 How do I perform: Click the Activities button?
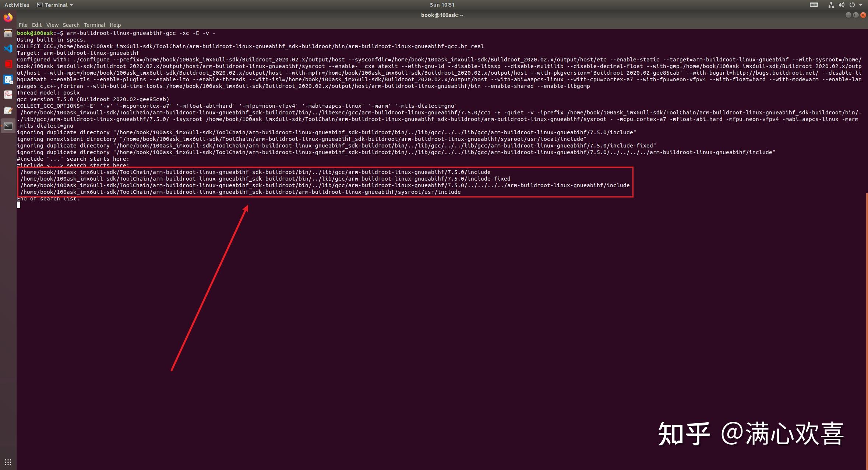(17, 5)
